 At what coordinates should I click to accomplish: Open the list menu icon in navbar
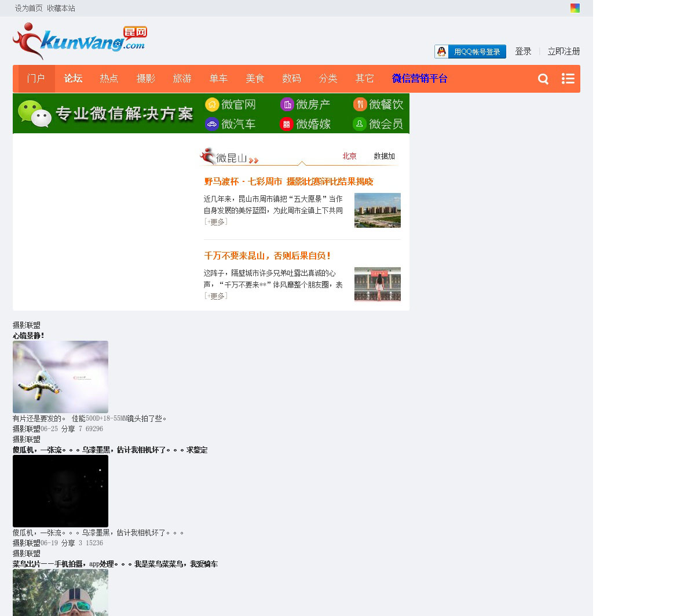(568, 79)
